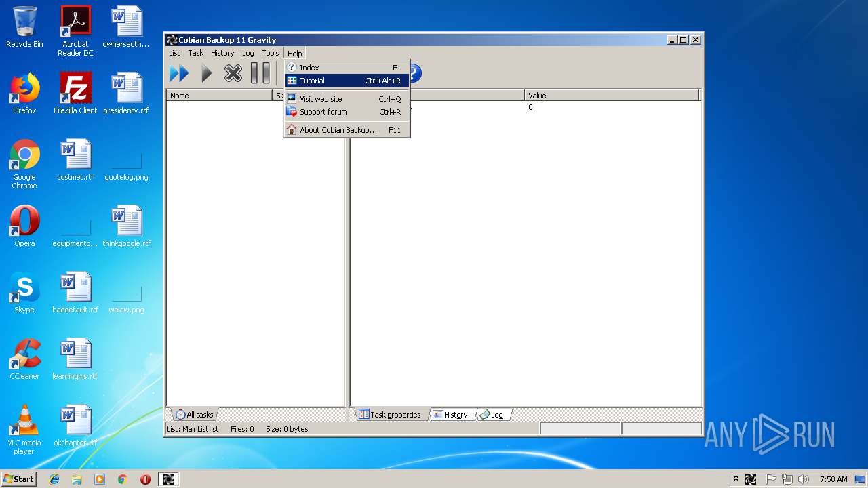
Task: Click the volume speaker tray icon
Action: click(x=804, y=479)
